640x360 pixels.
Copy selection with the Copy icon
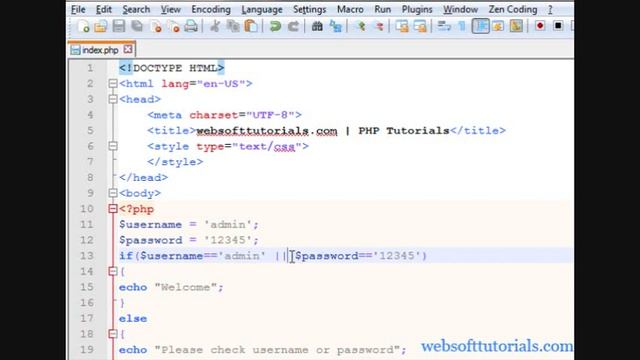point(233,27)
